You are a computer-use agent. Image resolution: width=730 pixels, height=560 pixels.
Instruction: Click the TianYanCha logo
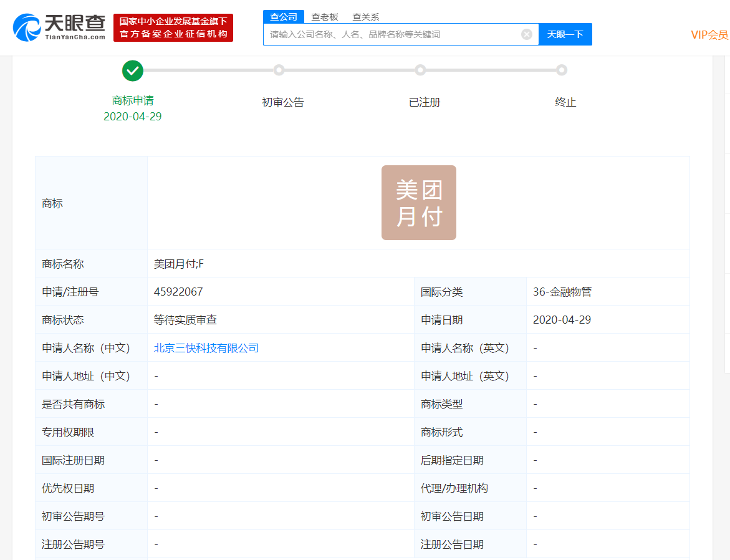[x=59, y=27]
